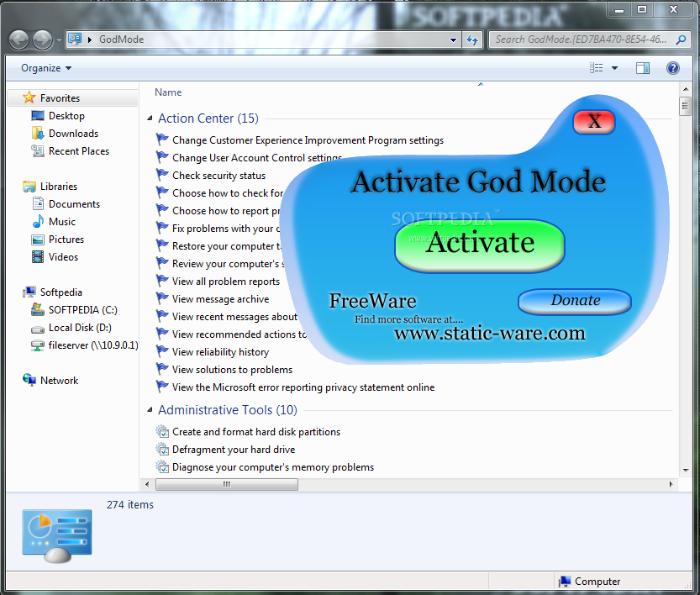Open the Help question mark icon
Image resolution: width=700 pixels, height=595 pixels.
tap(673, 68)
